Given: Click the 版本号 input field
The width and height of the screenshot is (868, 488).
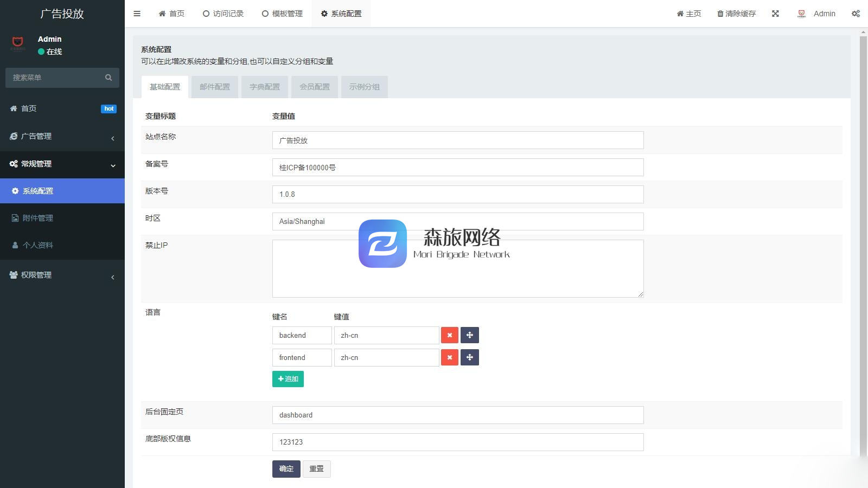Looking at the screenshot, I should pyautogui.click(x=458, y=194).
